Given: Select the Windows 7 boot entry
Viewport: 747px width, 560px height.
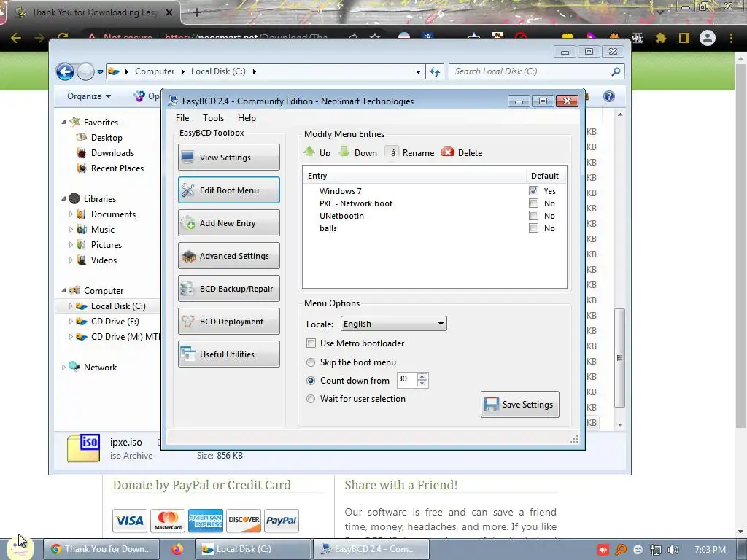Looking at the screenshot, I should tap(340, 191).
